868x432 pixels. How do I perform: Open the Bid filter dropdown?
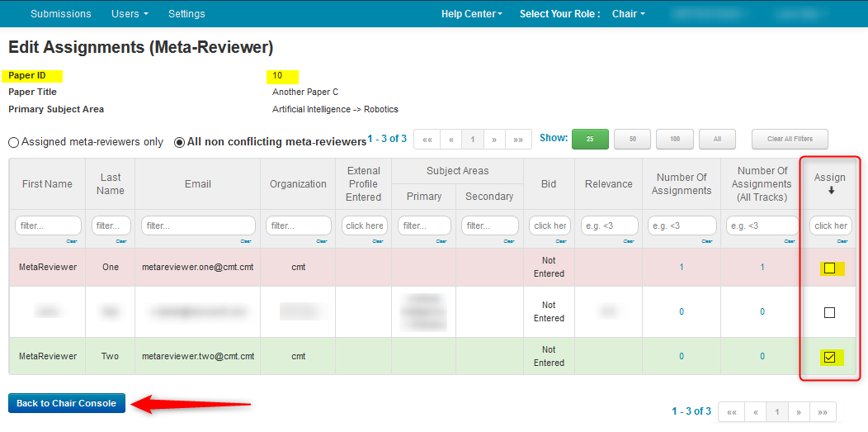tap(550, 225)
